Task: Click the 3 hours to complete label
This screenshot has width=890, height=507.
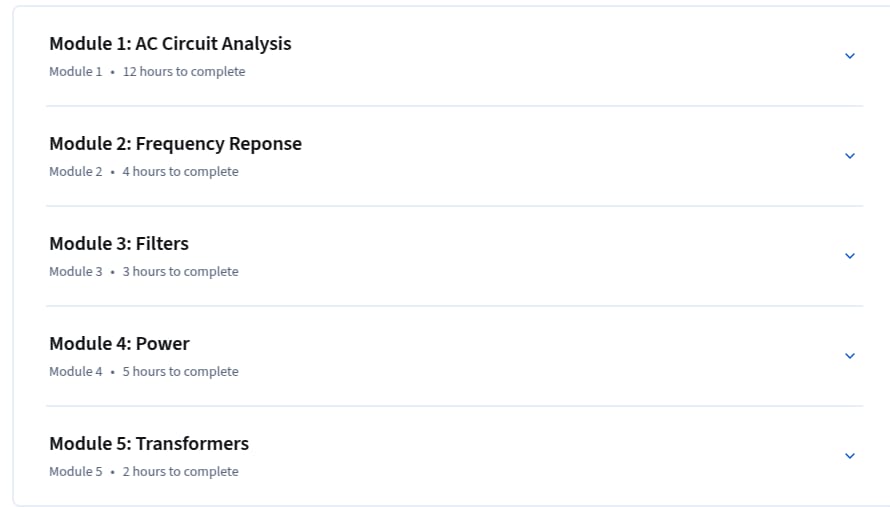Action: click(180, 271)
